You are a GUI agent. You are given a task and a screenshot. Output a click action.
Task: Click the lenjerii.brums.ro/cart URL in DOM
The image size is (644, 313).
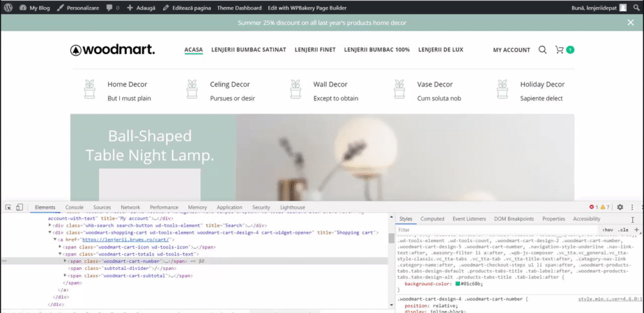click(x=126, y=240)
